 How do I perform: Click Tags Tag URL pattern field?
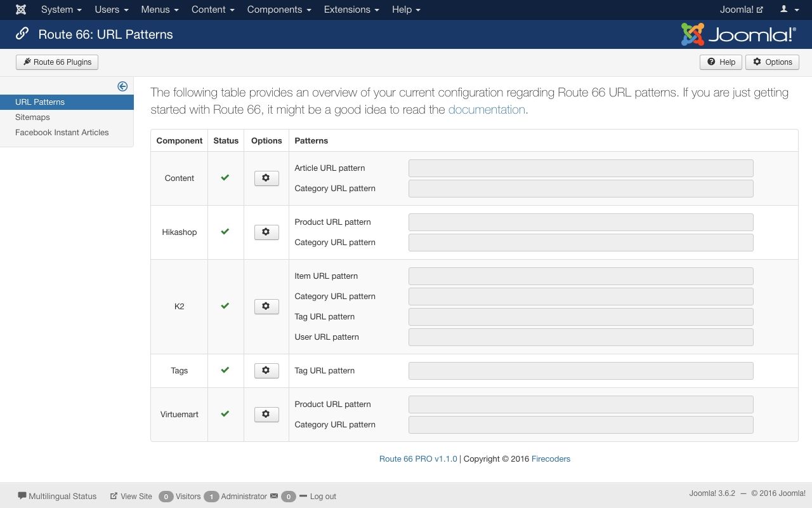pos(580,371)
